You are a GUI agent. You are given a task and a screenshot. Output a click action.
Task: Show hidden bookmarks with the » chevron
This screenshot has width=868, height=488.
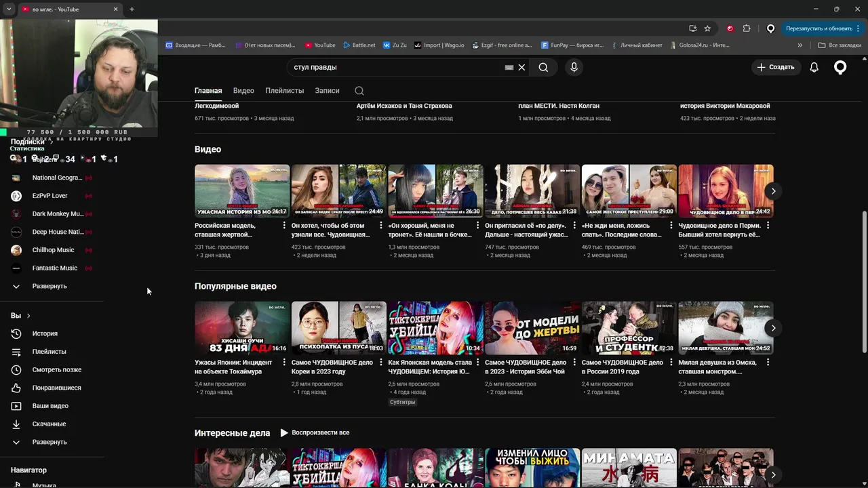point(800,45)
